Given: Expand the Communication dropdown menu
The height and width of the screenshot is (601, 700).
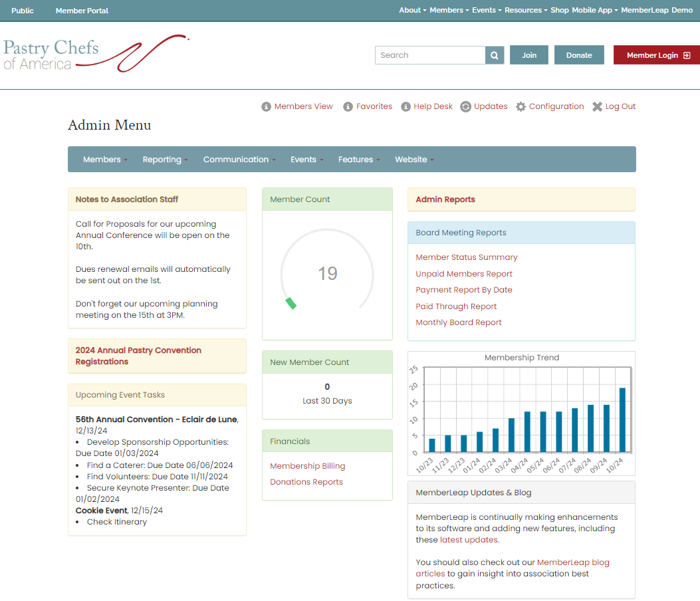Looking at the screenshot, I should click(x=239, y=160).
